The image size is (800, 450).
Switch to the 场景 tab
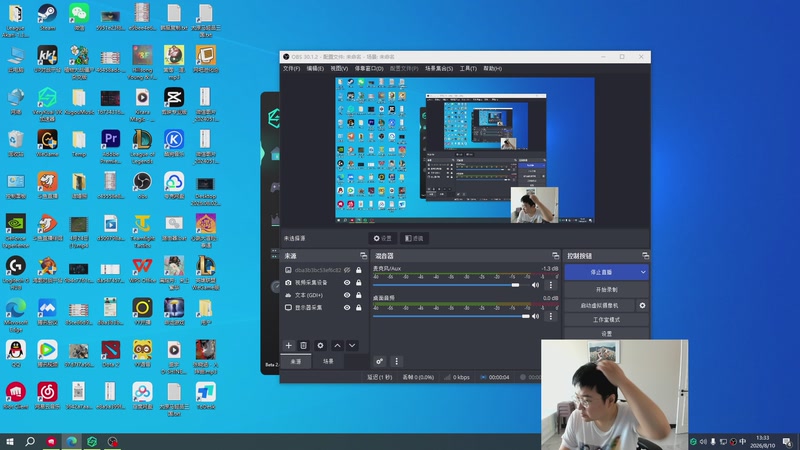(328, 361)
